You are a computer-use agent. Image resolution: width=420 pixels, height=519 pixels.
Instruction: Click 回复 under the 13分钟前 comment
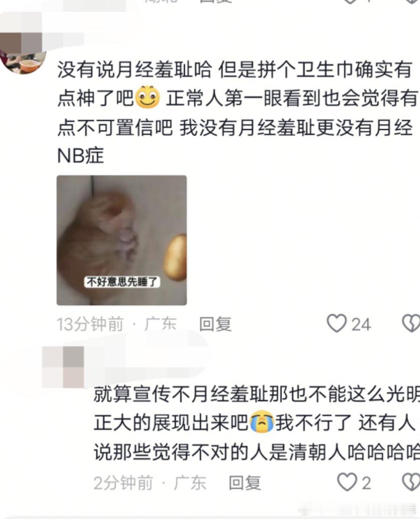[x=215, y=324]
